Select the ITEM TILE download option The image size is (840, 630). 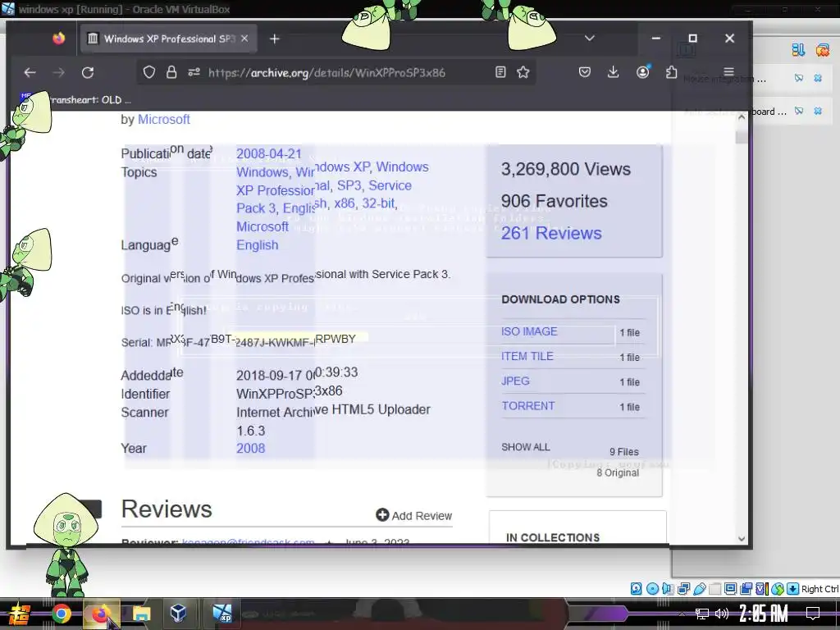click(x=527, y=356)
